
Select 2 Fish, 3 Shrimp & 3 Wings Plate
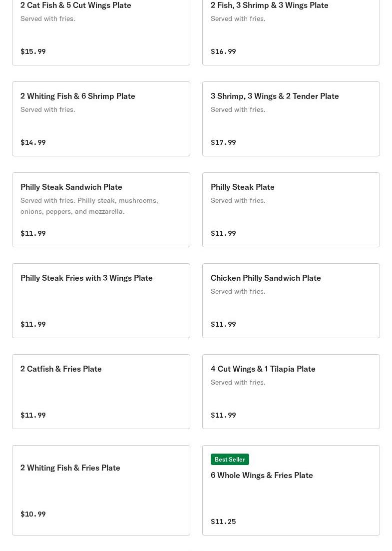(269, 5)
